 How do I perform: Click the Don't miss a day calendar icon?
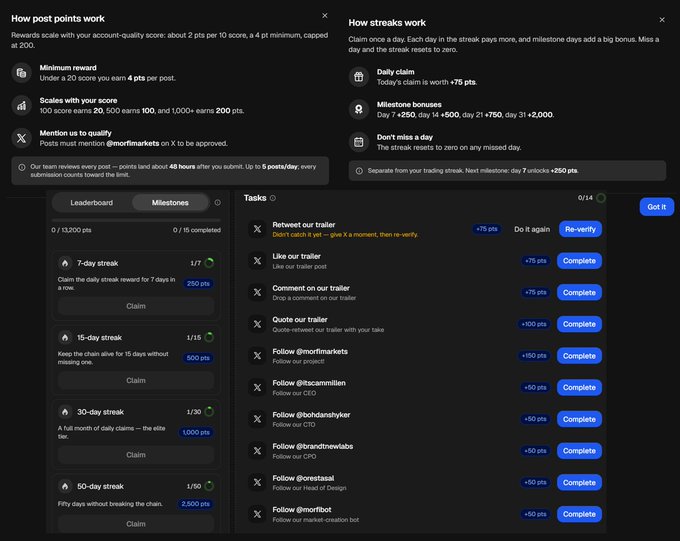(359, 142)
